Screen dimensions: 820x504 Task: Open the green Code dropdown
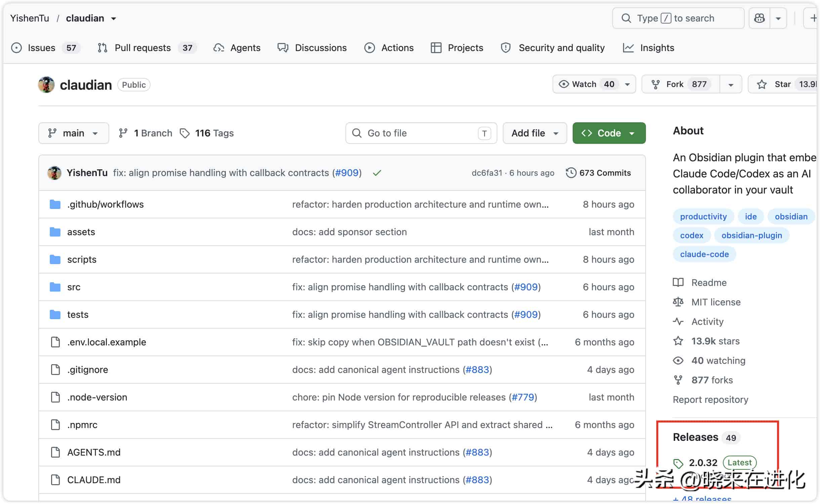pos(609,133)
